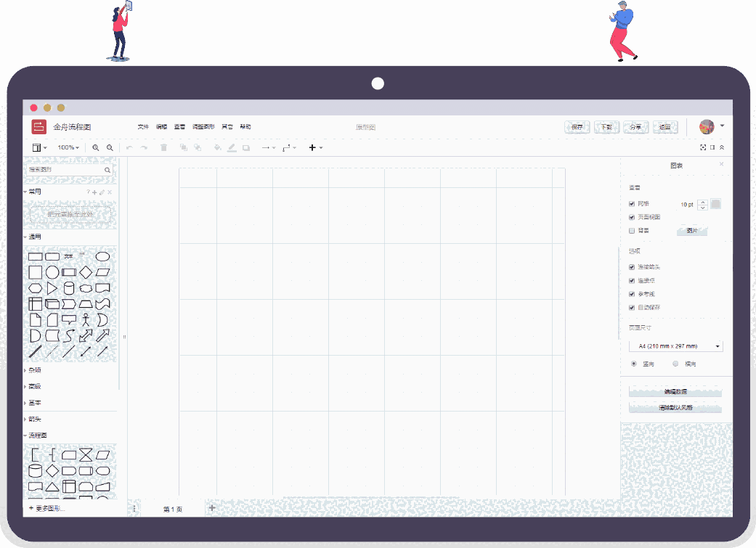The height and width of the screenshot is (548, 756).
Task: Enable the 背景 background checkbox
Action: (x=632, y=231)
